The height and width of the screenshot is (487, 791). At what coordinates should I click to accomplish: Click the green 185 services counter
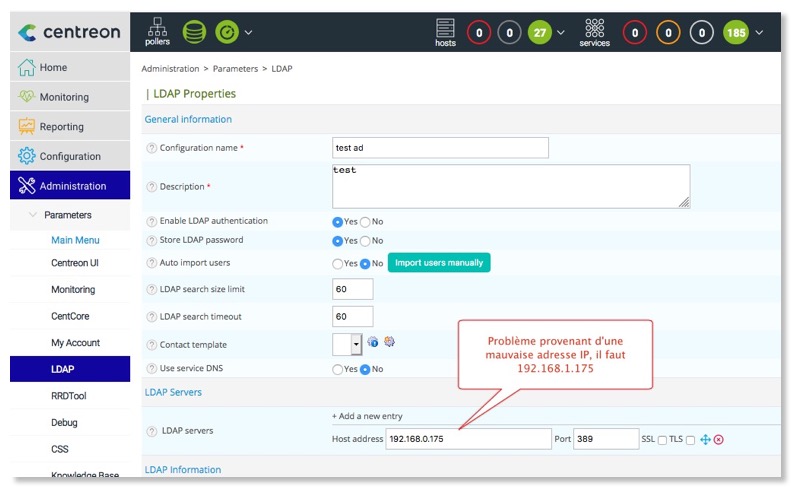[x=735, y=32]
